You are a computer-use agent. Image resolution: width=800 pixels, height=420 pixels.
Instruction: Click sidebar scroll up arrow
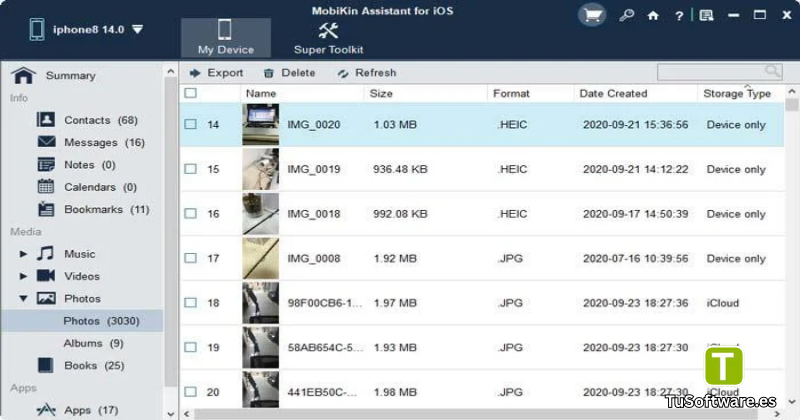(171, 71)
